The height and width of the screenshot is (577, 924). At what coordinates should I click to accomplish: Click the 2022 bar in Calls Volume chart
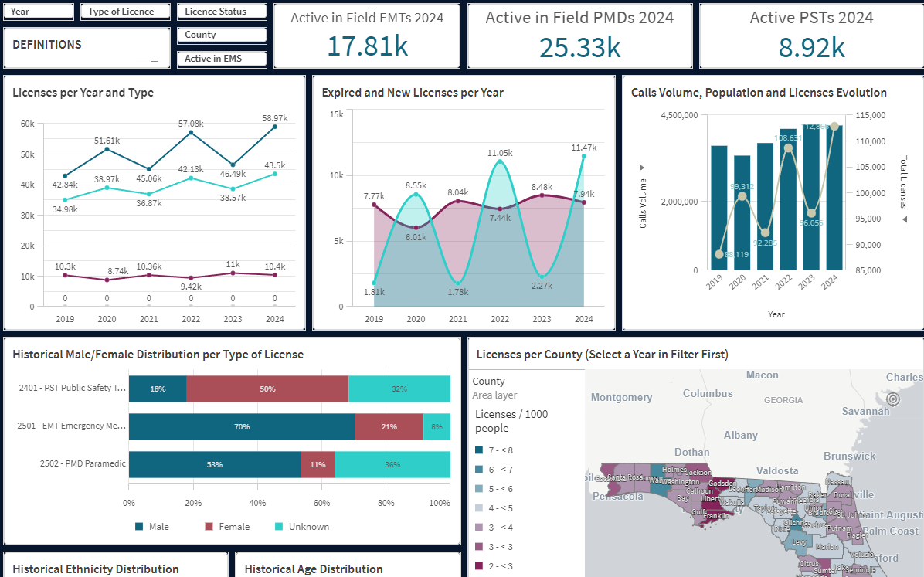pyautogui.click(x=788, y=199)
